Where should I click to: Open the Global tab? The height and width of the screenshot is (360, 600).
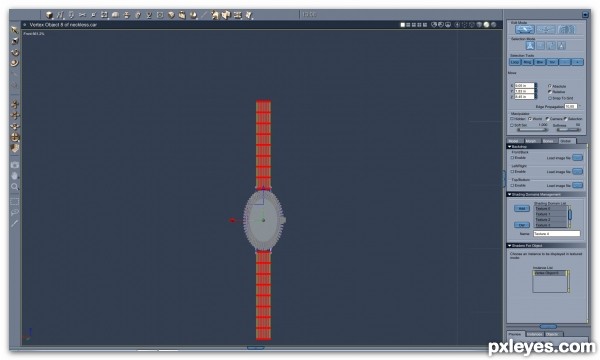tap(566, 141)
